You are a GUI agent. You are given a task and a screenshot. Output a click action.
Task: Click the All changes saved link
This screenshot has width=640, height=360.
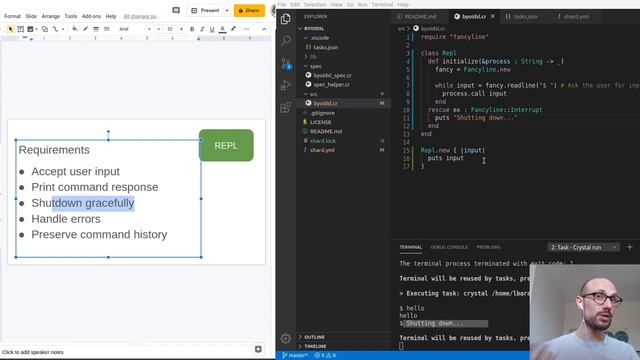point(140,16)
